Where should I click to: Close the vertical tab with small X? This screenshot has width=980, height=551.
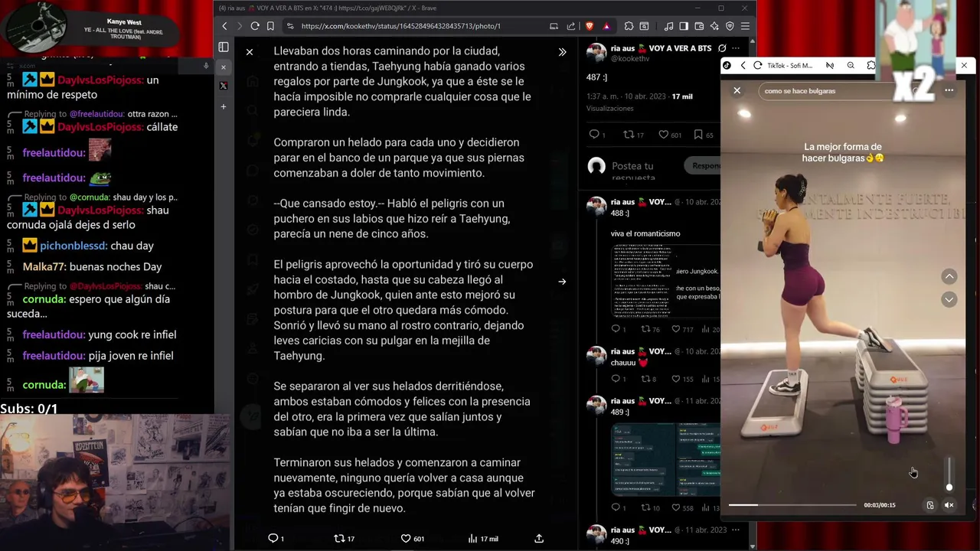click(x=224, y=67)
